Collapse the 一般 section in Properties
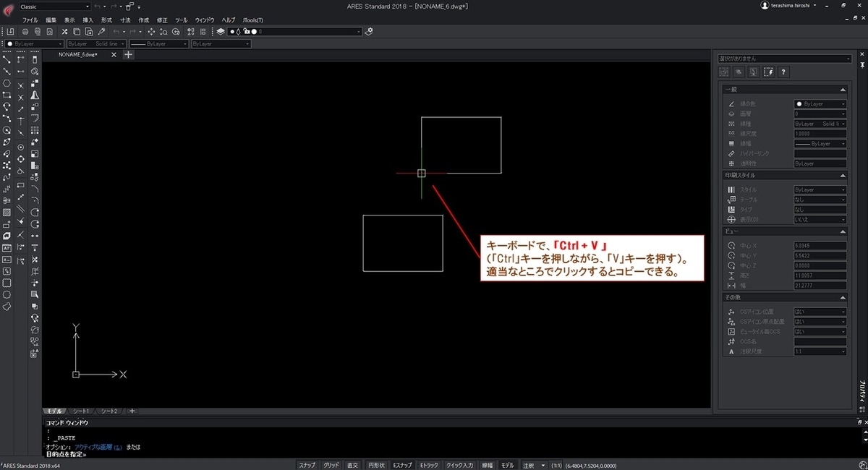 [843, 89]
